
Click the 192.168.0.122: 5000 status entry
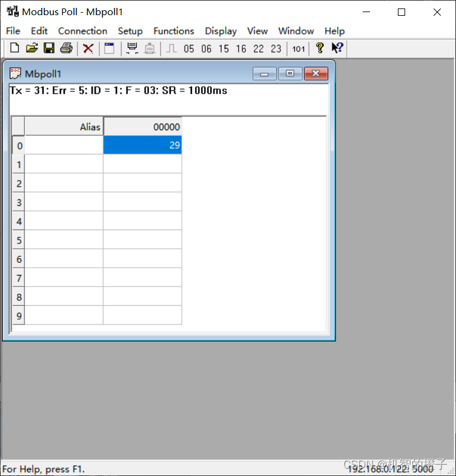coord(391,469)
